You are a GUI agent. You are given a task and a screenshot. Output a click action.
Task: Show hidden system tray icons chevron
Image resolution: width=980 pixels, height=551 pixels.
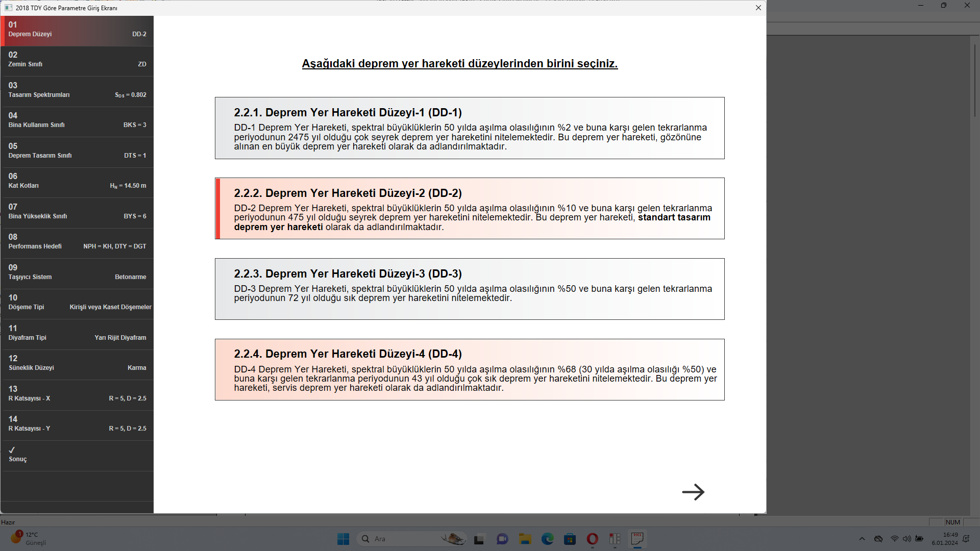[862, 539]
